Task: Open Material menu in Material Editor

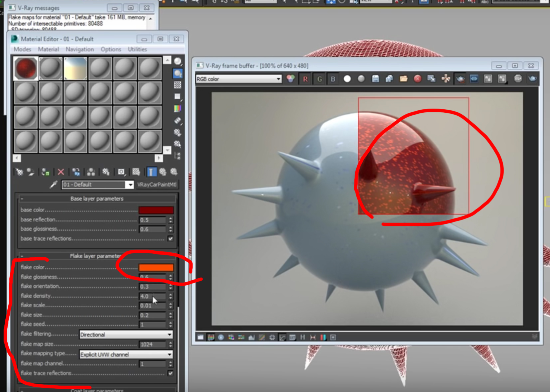Action: tap(48, 49)
